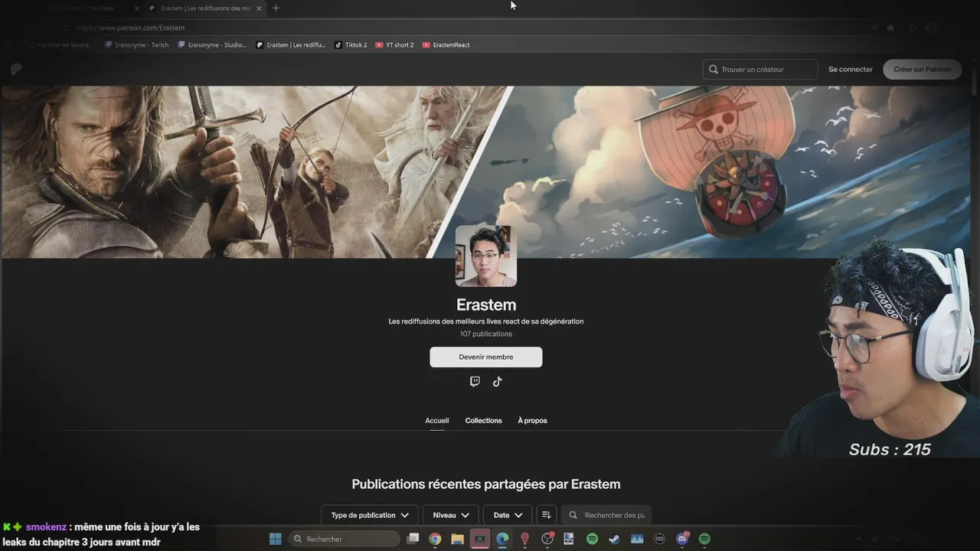
Task: Open the Erastem Patreon bookmark
Action: (291, 45)
